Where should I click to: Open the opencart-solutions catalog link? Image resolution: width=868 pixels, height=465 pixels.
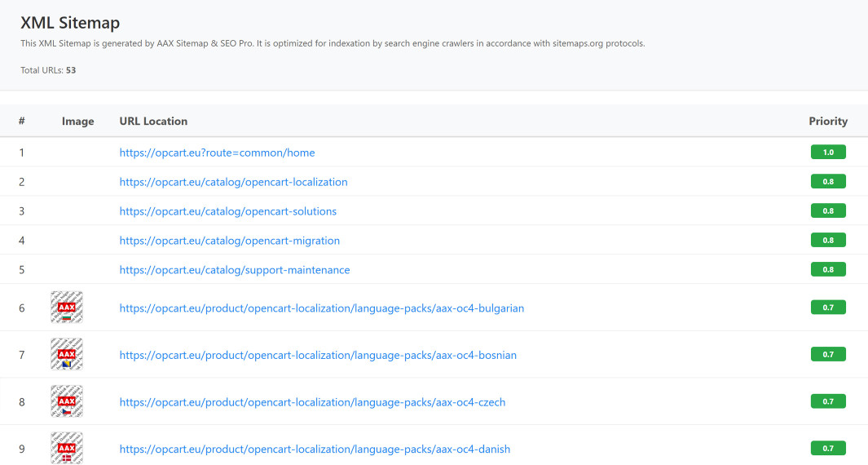(227, 211)
